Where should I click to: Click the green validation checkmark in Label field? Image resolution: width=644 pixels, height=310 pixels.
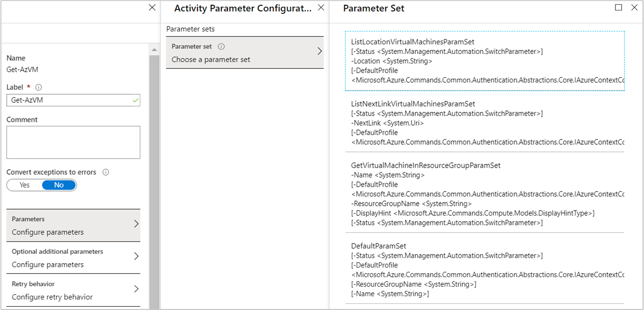tap(135, 100)
